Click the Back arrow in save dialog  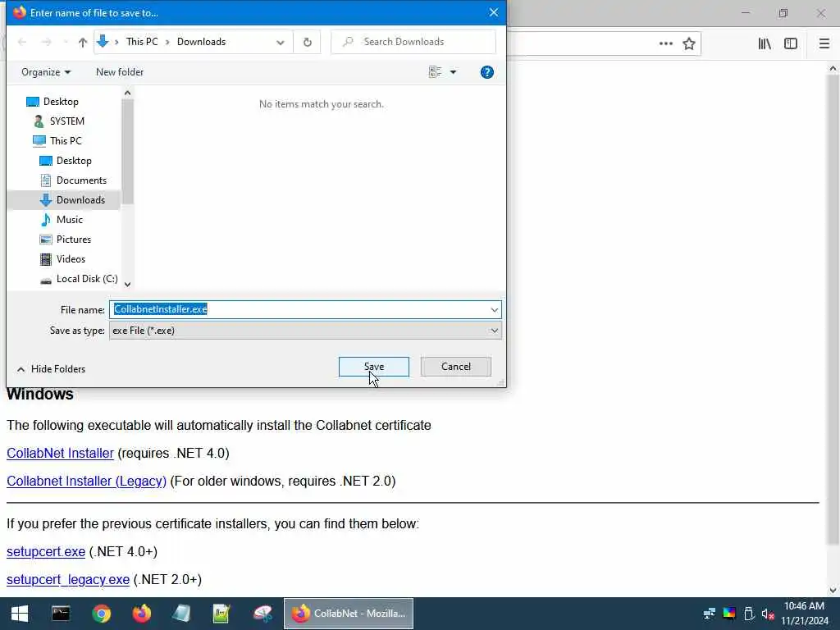click(x=22, y=42)
